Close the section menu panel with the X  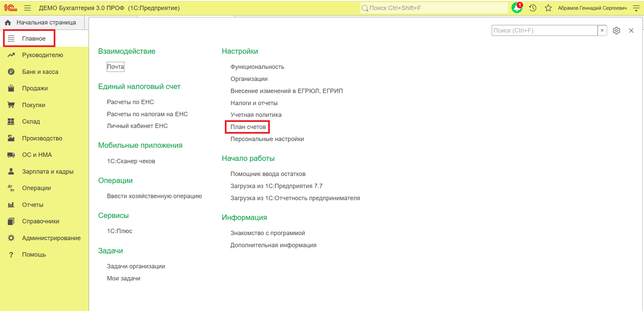point(631,31)
